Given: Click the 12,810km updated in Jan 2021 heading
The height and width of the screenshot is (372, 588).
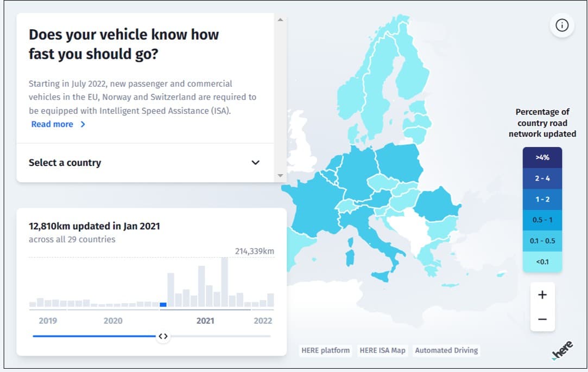Looking at the screenshot, I should (94, 226).
